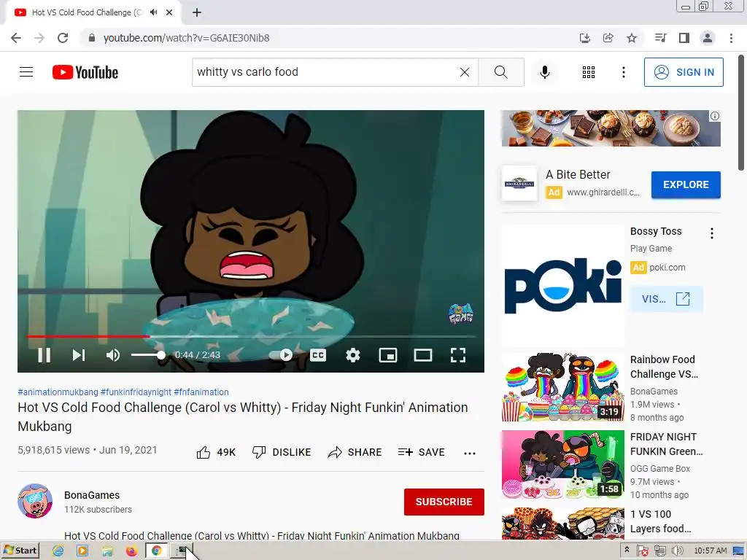Open Rainbow Food Challenge video thumbnail
The height and width of the screenshot is (560, 747).
tap(562, 387)
